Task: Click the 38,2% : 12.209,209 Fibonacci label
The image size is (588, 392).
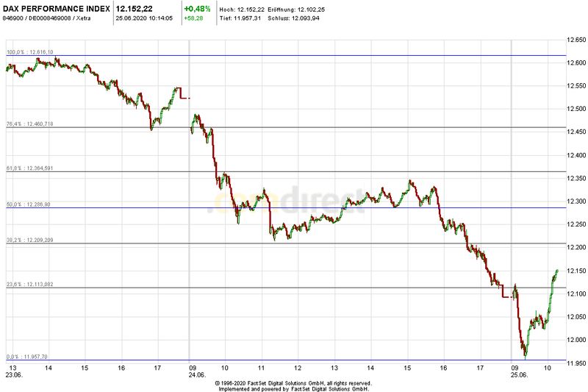Action: (x=30, y=240)
